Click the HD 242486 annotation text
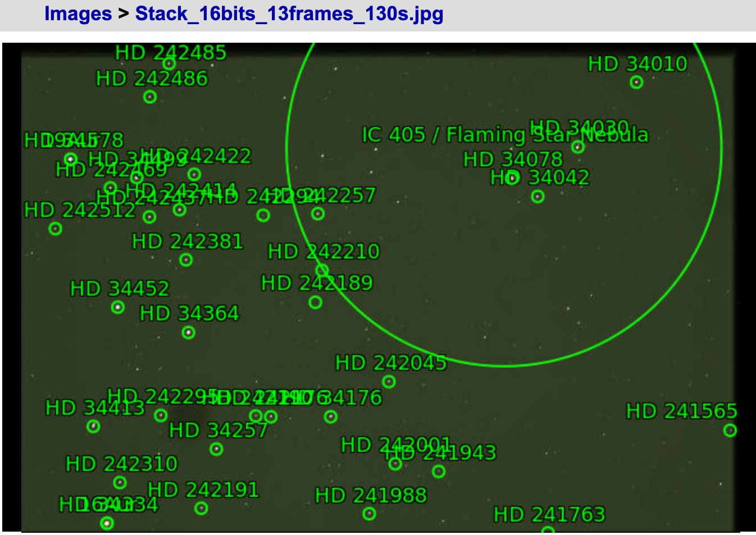Image resolution: width=756 pixels, height=535 pixels. [152, 79]
